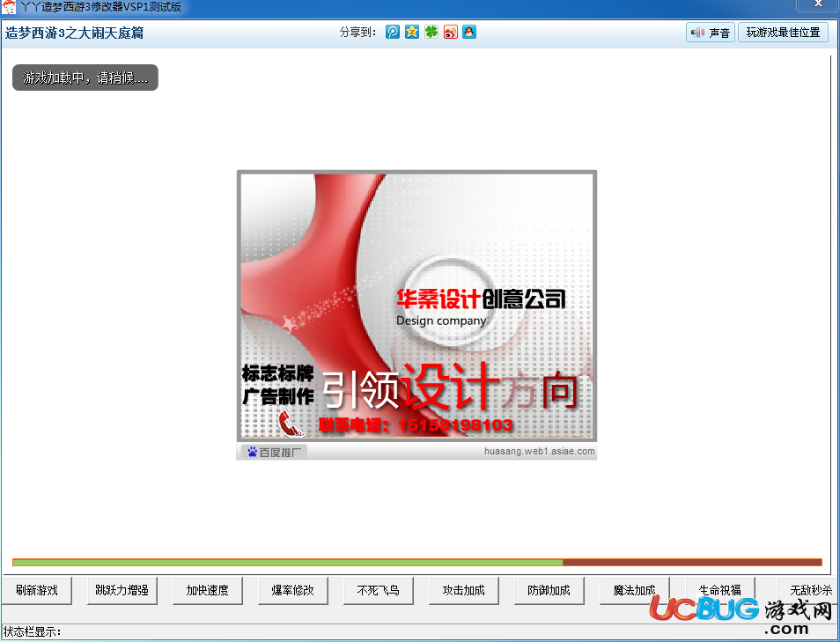Click the 百度推广 link below the ad
Viewport: 840px width, 642px height.
click(x=273, y=453)
